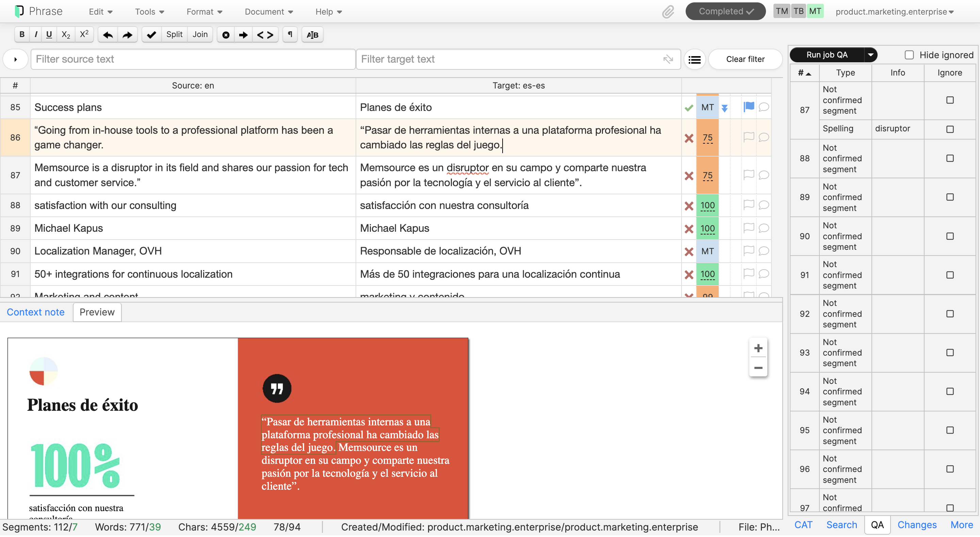Check Ignore box for disruptor spelling issue
980x537 pixels.
950,129
